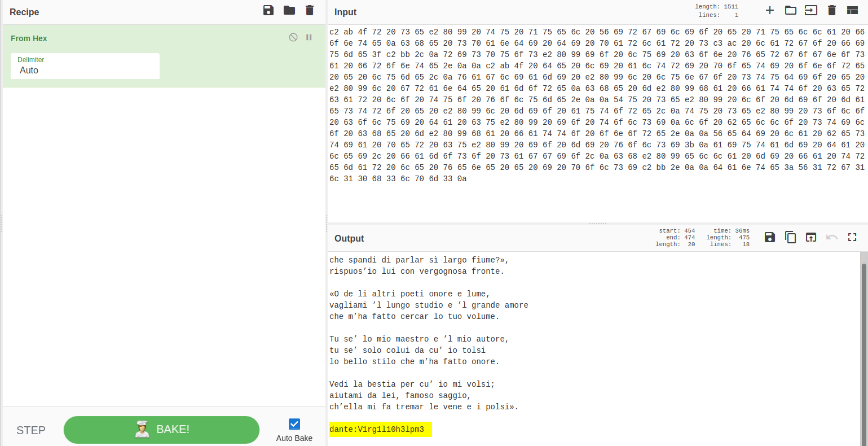Viewport: 868px width, 446px height.
Task: Toggle the Auto Bake checkbox
Action: point(294,424)
